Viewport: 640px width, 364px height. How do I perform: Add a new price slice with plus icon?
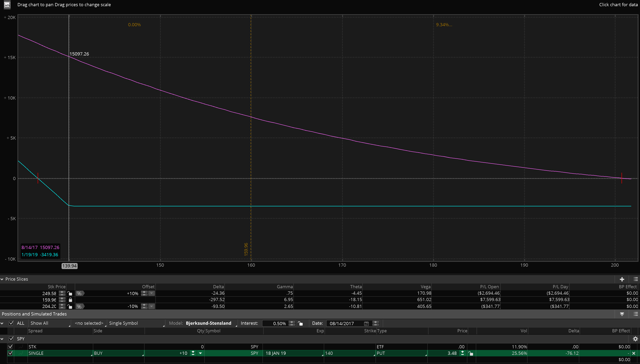coord(622,279)
